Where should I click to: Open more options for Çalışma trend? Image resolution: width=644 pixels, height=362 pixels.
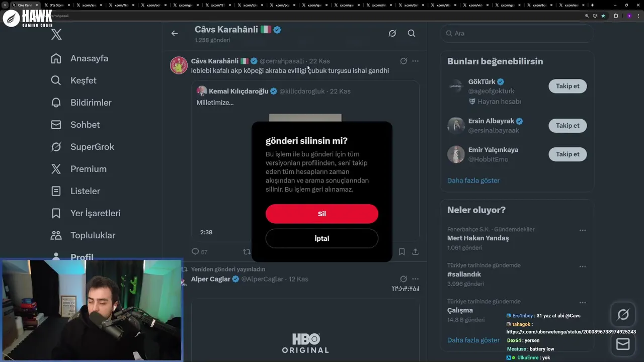583,303
